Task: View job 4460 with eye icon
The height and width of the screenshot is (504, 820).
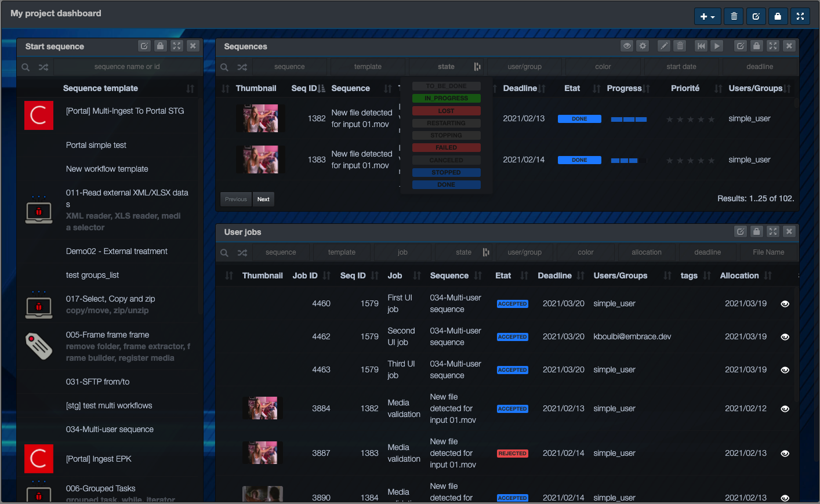Action: click(785, 304)
